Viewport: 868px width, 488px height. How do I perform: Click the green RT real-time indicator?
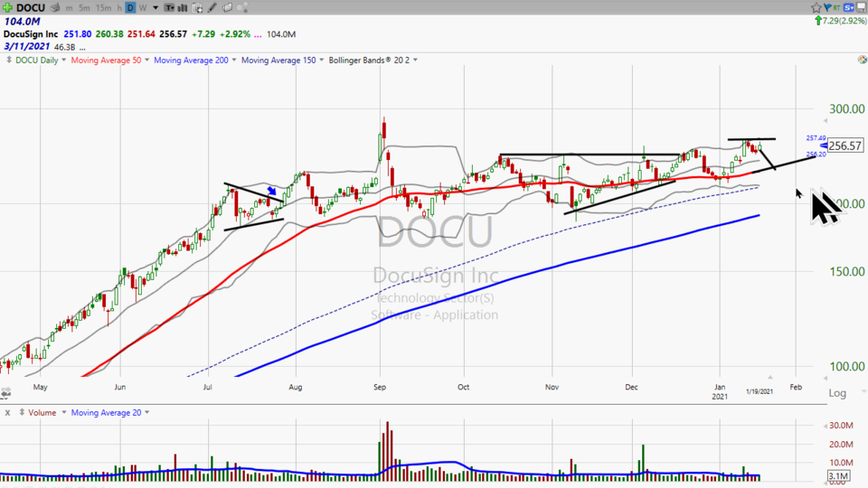[x=836, y=7]
